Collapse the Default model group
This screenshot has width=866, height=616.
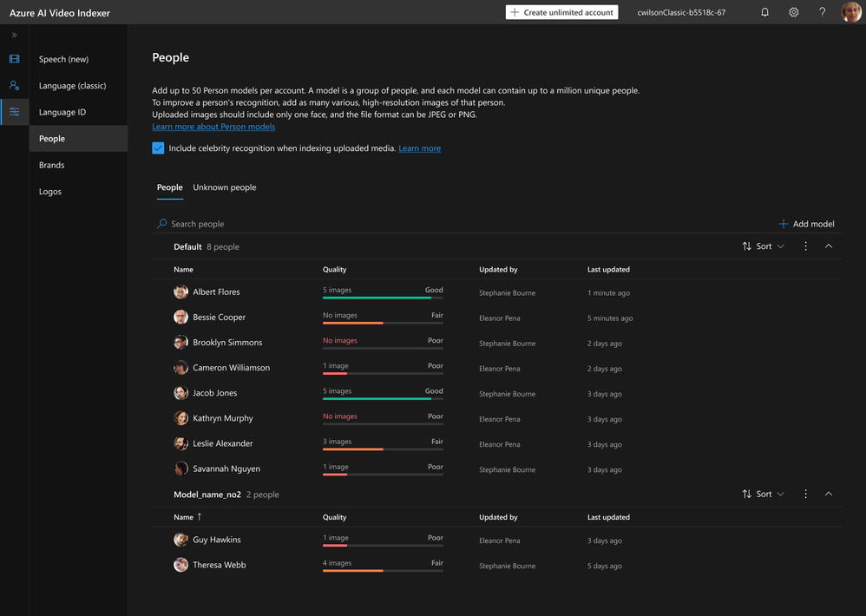tap(829, 246)
